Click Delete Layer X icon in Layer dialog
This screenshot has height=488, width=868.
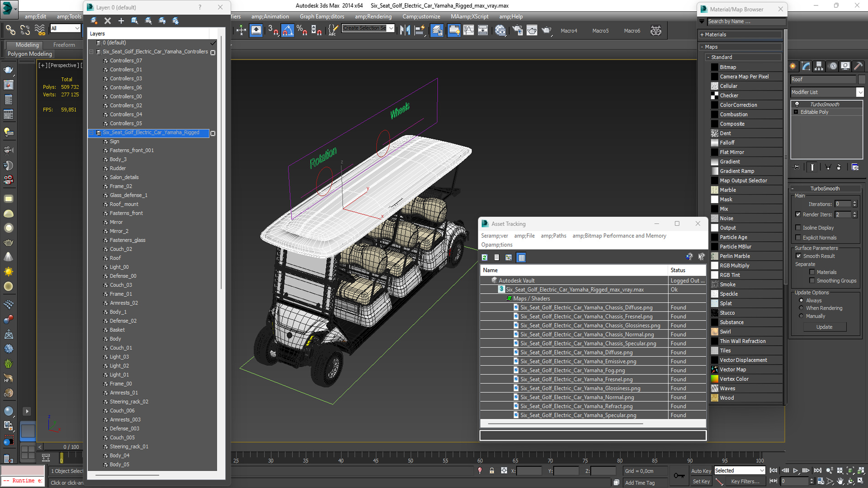pyautogui.click(x=108, y=21)
